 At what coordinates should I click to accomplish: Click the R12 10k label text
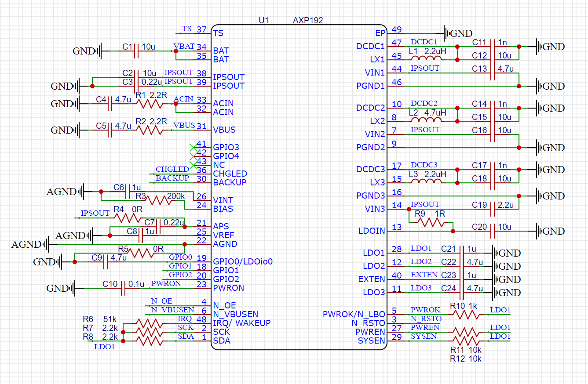[x=466, y=359]
